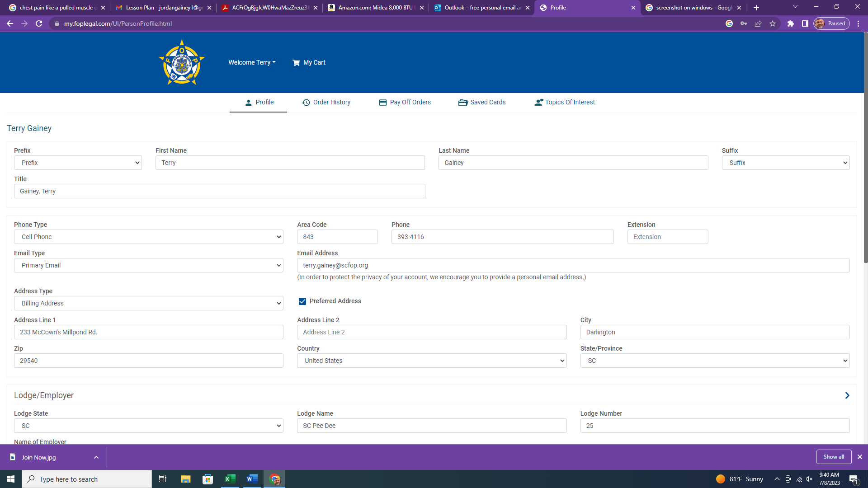This screenshot has width=868, height=488.
Task: Click the Email Address input field
Action: 573,265
